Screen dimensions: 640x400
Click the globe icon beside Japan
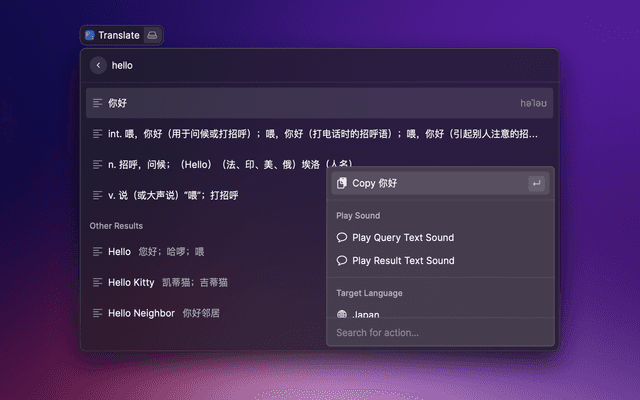(342, 314)
